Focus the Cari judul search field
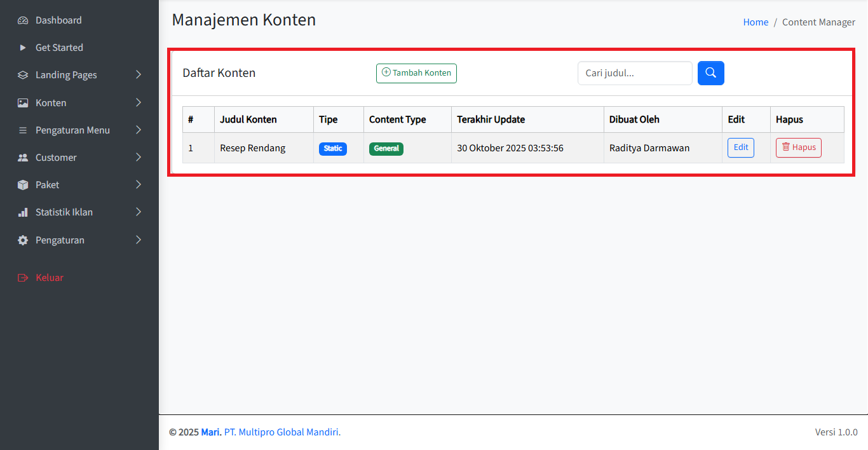868x450 pixels. 634,73
